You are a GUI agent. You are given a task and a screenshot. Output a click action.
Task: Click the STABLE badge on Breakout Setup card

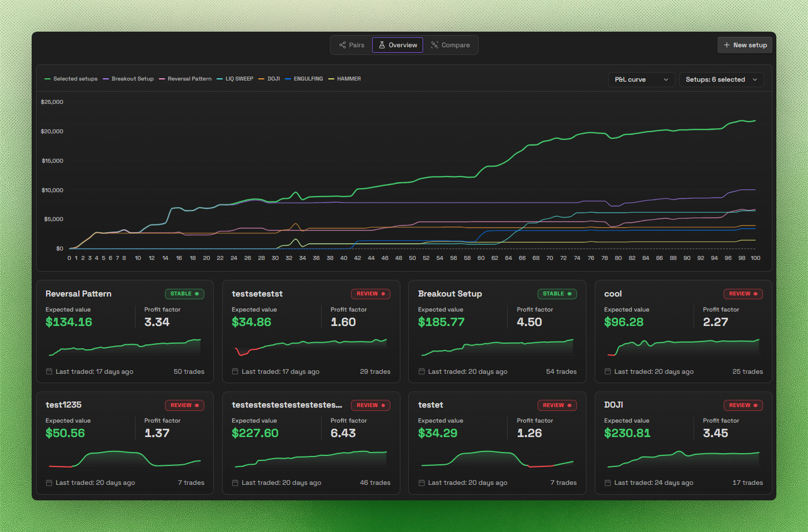557,294
